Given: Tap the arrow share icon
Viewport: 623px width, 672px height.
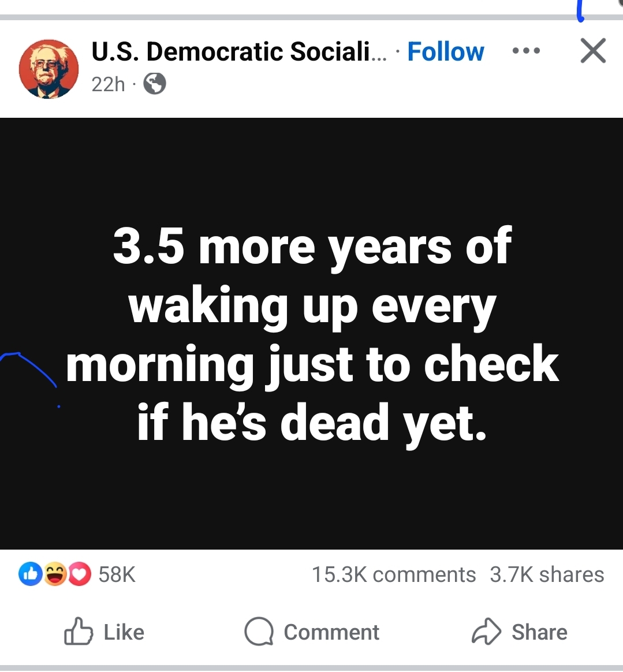Looking at the screenshot, I should pyautogui.click(x=486, y=632).
